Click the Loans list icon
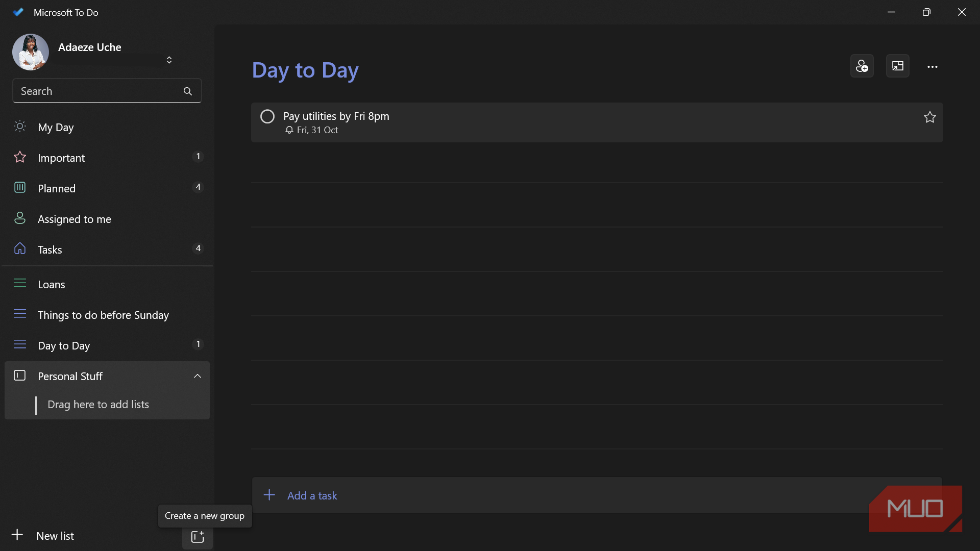 [x=20, y=283]
